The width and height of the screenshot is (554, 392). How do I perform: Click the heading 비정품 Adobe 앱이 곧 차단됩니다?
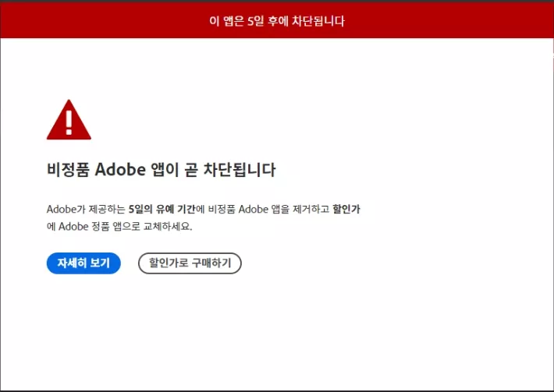(161, 170)
